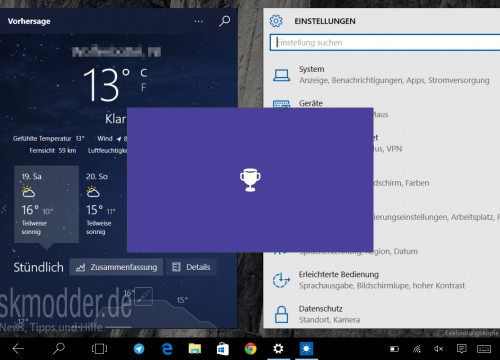Open Microsoft Edge from the taskbar
This screenshot has width=500, height=360.
[167, 349]
